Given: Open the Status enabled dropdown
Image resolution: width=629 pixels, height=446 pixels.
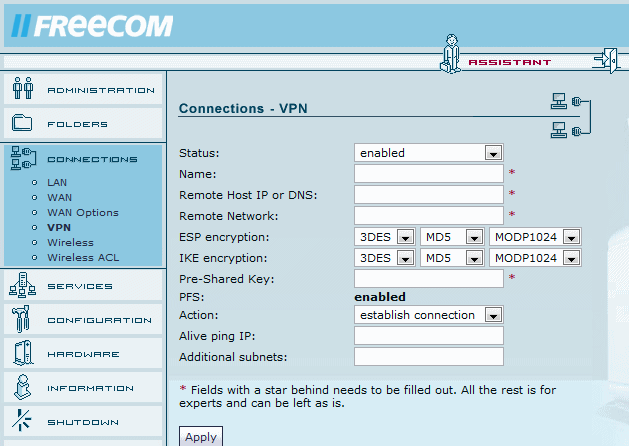Looking at the screenshot, I should click(x=492, y=153).
